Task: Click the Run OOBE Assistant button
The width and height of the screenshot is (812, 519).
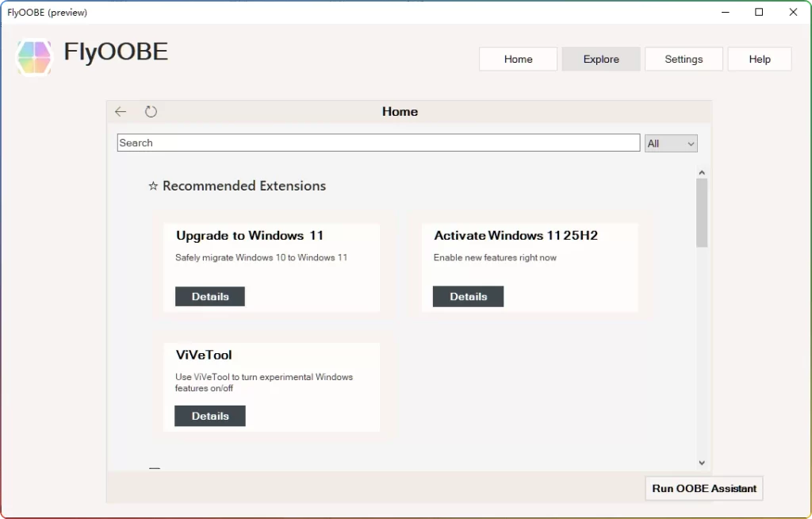Action: click(x=703, y=488)
